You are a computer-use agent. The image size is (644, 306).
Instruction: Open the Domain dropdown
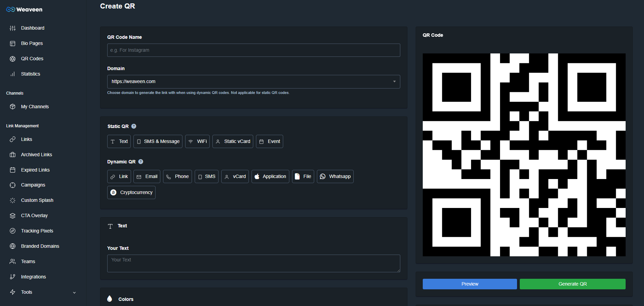click(x=254, y=82)
